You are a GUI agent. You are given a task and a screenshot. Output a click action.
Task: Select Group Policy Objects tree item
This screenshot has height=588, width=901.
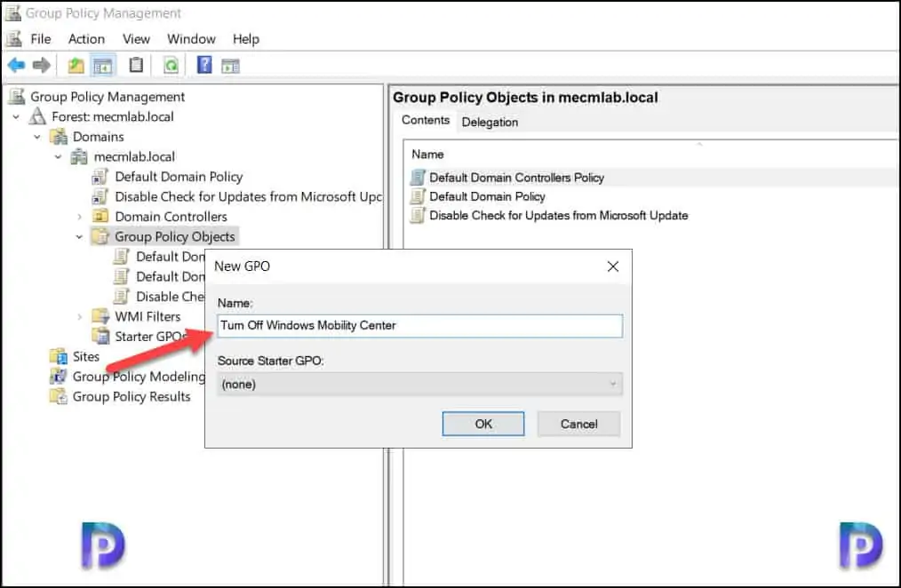pos(175,236)
